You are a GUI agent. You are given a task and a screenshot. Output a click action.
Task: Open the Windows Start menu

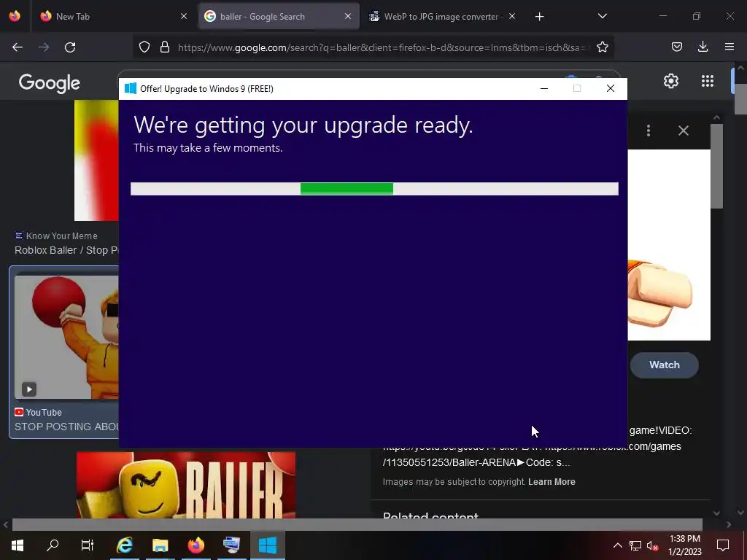click(x=18, y=545)
